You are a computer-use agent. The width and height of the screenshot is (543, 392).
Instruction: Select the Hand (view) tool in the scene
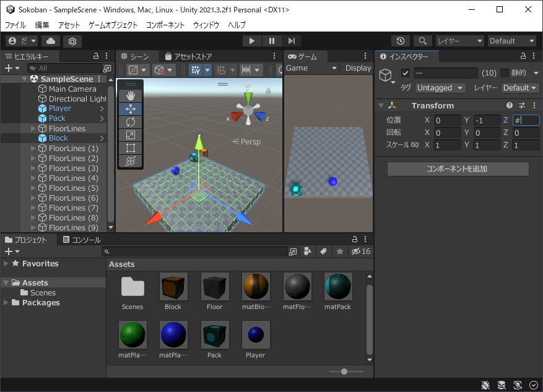pyautogui.click(x=131, y=96)
